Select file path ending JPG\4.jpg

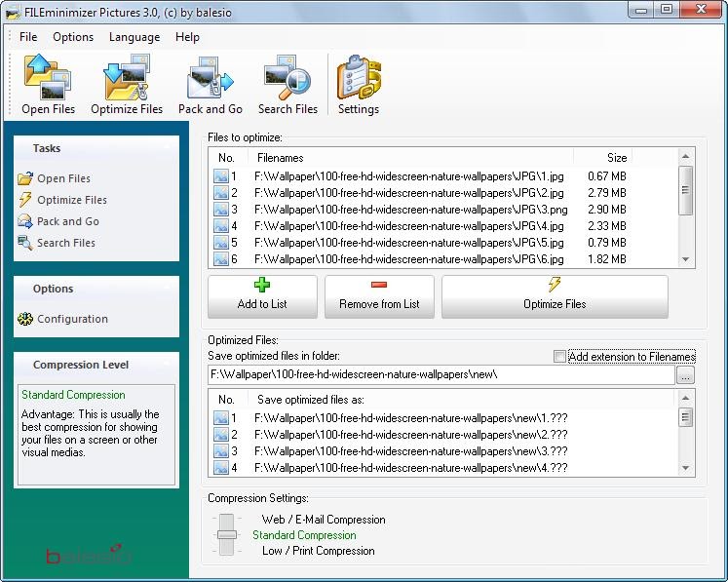pos(409,226)
